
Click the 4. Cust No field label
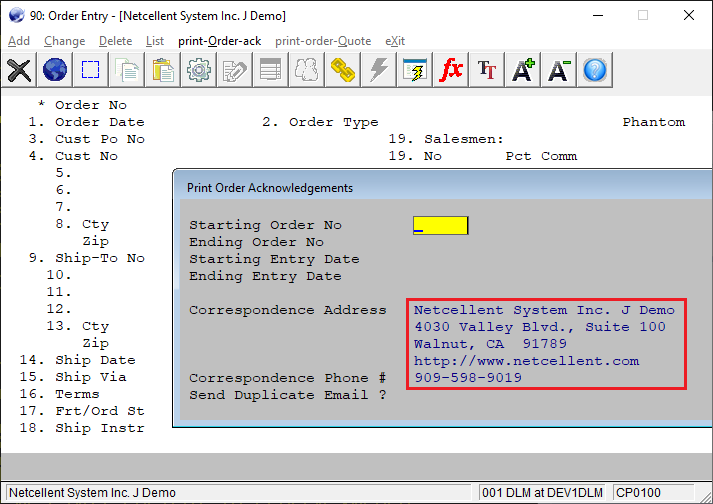(x=73, y=156)
